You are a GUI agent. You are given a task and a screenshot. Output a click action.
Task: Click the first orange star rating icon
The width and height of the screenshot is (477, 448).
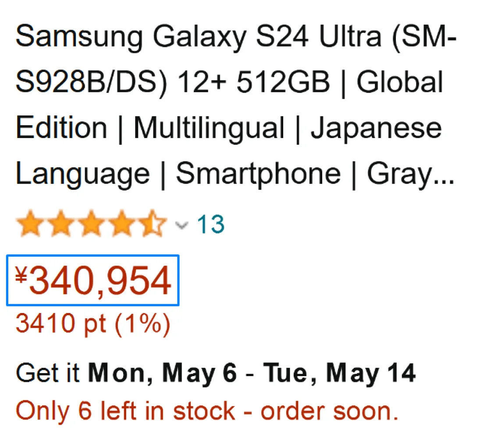(x=30, y=224)
